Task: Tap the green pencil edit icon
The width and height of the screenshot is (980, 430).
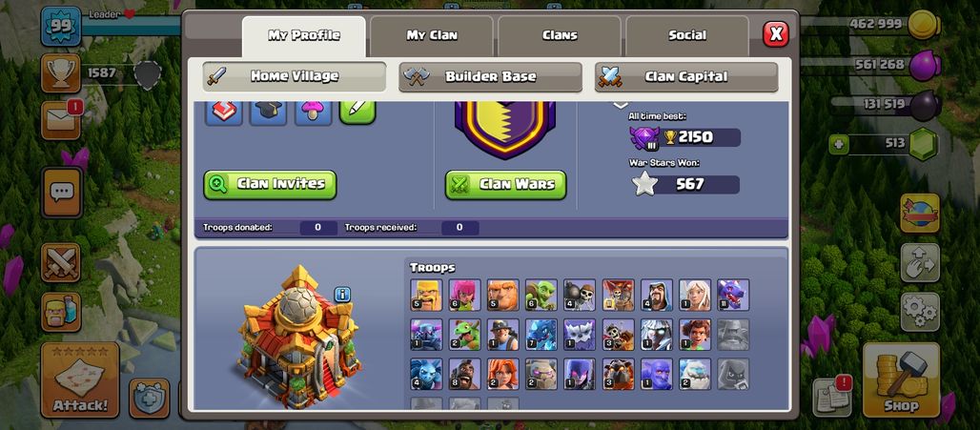Action: coord(357,112)
